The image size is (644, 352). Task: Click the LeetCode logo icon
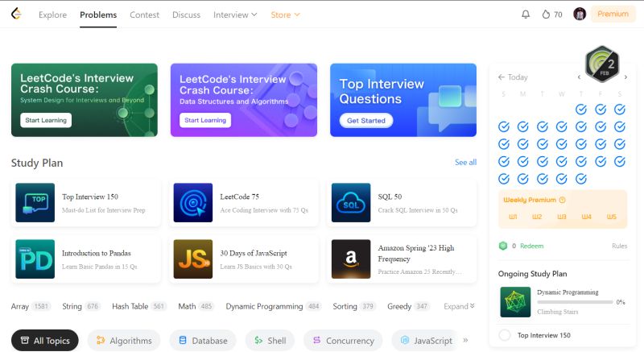pyautogui.click(x=16, y=14)
